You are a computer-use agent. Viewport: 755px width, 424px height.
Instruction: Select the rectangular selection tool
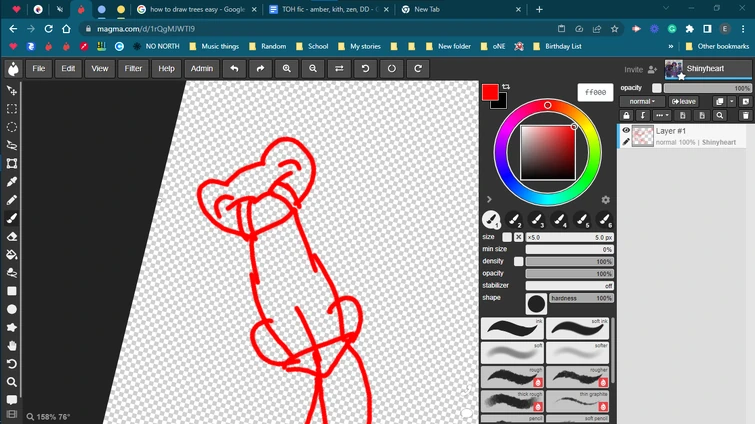tap(12, 109)
